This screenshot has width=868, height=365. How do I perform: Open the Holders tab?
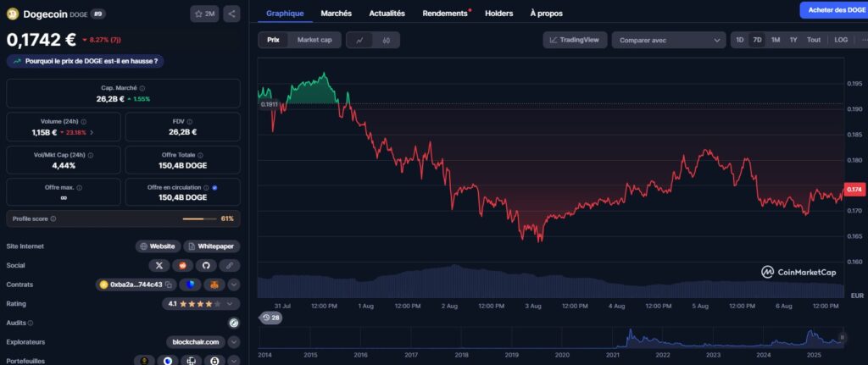click(498, 14)
